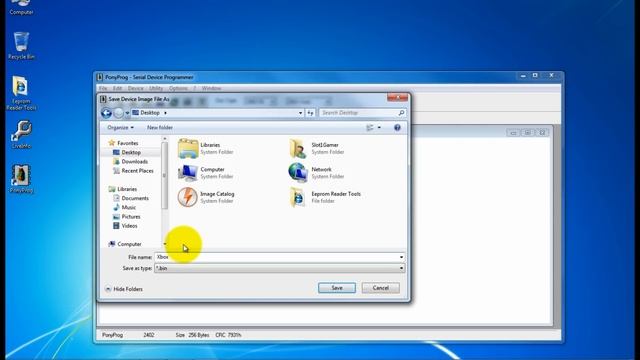Click the PonyProg title bar icon
This screenshot has height=360, width=640.
click(100, 77)
